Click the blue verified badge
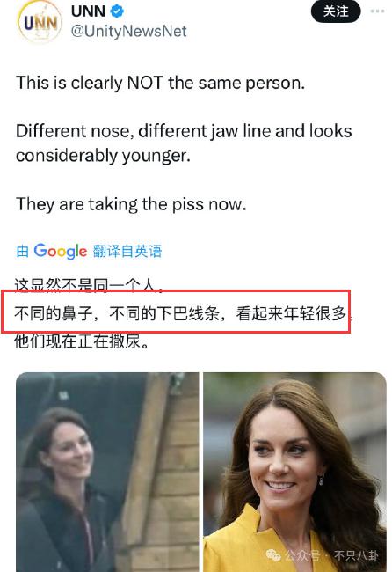Viewport: 392px width, 572px height. [x=117, y=11]
